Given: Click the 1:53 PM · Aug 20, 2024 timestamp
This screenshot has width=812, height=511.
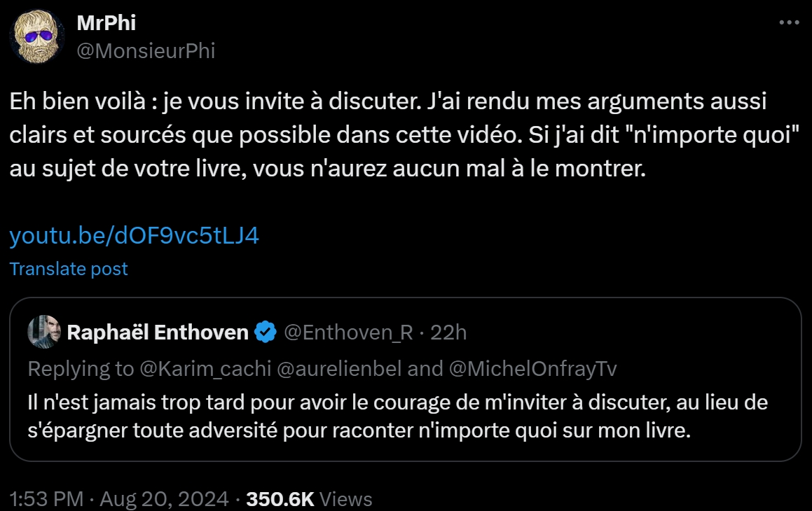Looking at the screenshot, I should point(119,498).
